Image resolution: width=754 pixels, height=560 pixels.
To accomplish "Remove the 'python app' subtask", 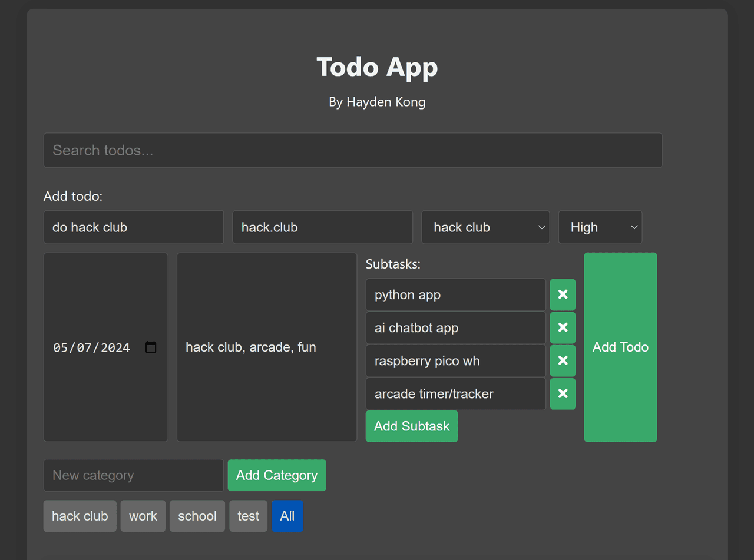I will 563,294.
